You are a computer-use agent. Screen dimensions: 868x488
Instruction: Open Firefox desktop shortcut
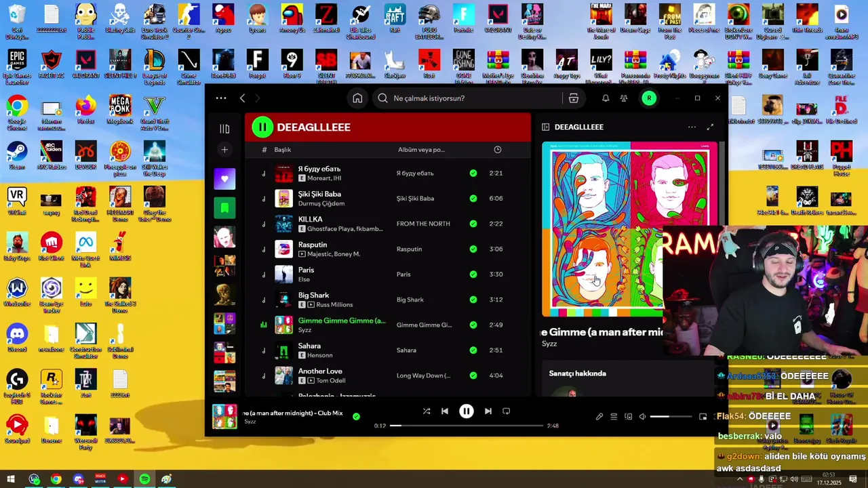point(85,110)
